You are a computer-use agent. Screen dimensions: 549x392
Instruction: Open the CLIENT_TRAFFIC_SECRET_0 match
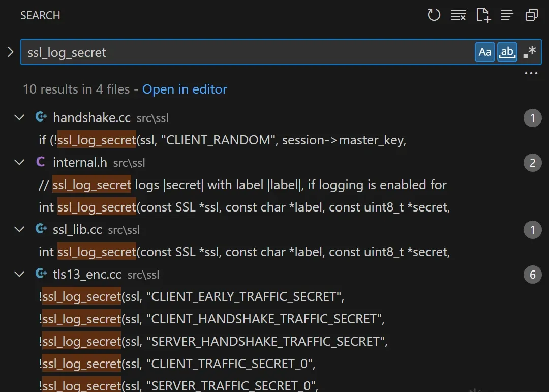(177, 364)
